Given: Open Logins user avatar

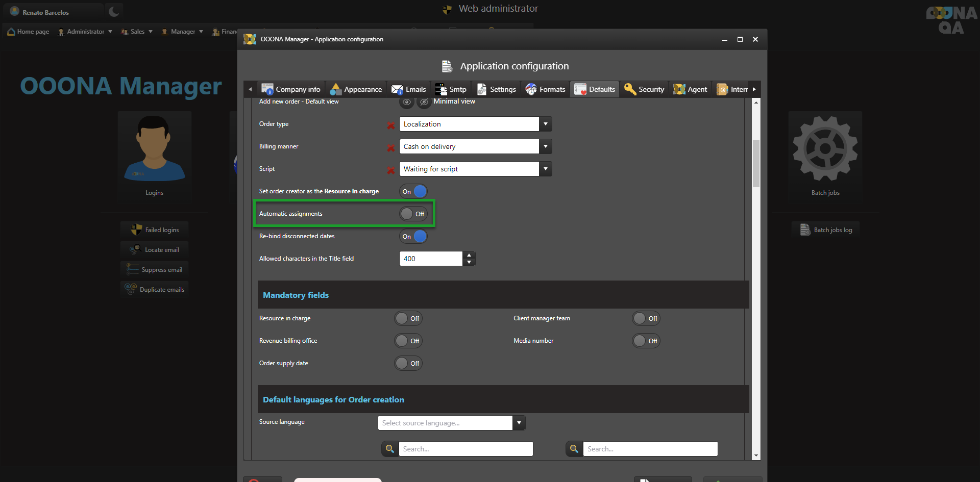Looking at the screenshot, I should click(154, 148).
